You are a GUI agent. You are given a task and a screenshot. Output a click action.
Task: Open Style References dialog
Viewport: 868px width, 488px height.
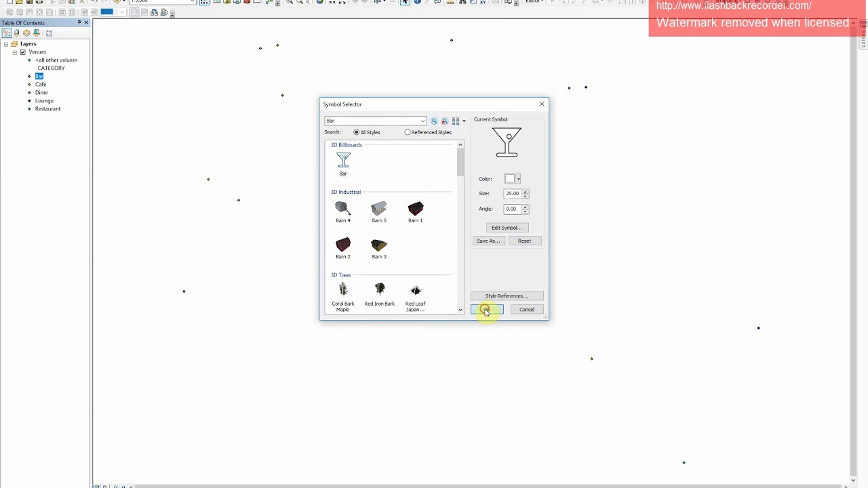(507, 296)
